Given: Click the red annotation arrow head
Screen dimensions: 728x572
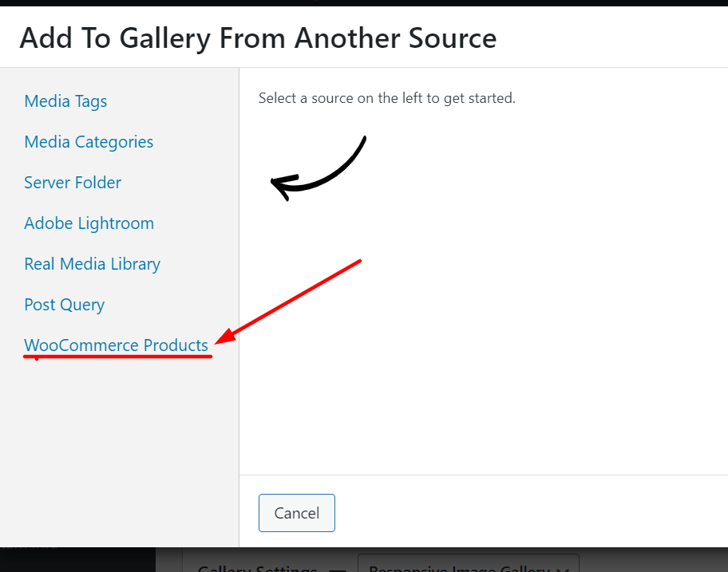Looking at the screenshot, I should 226,336.
